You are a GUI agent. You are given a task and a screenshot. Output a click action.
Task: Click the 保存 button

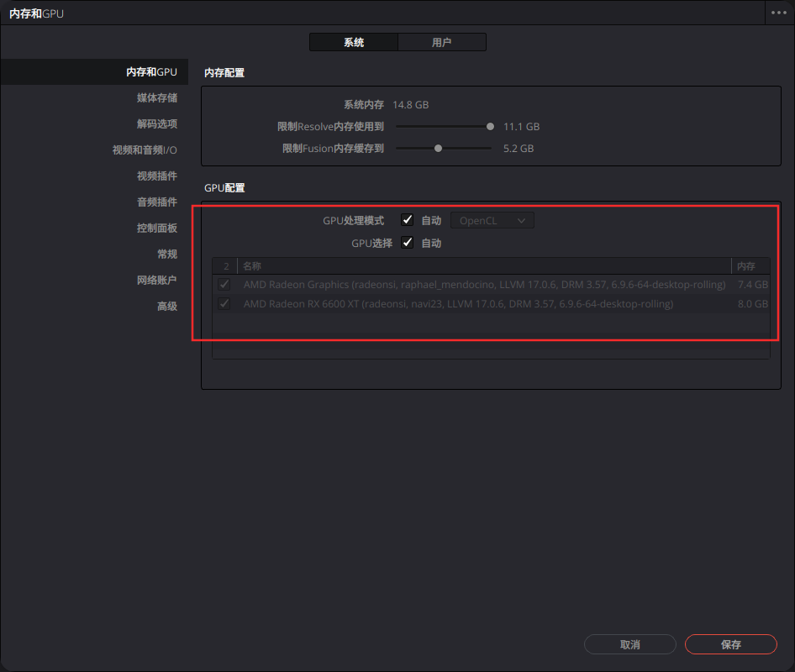(x=730, y=644)
